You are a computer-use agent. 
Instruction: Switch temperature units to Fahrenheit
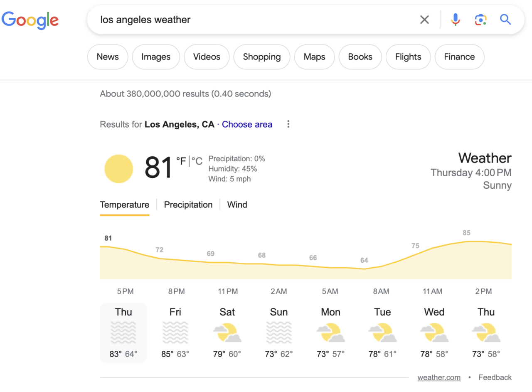(181, 161)
